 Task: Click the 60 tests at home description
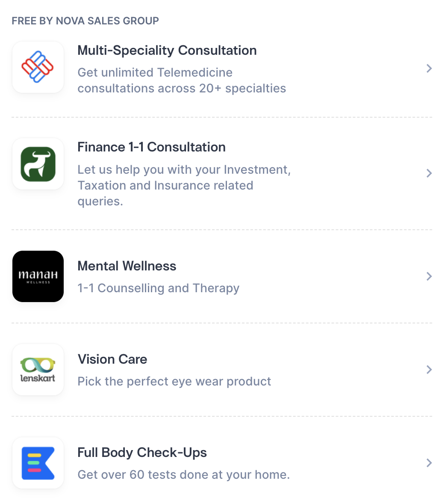pyautogui.click(x=183, y=475)
